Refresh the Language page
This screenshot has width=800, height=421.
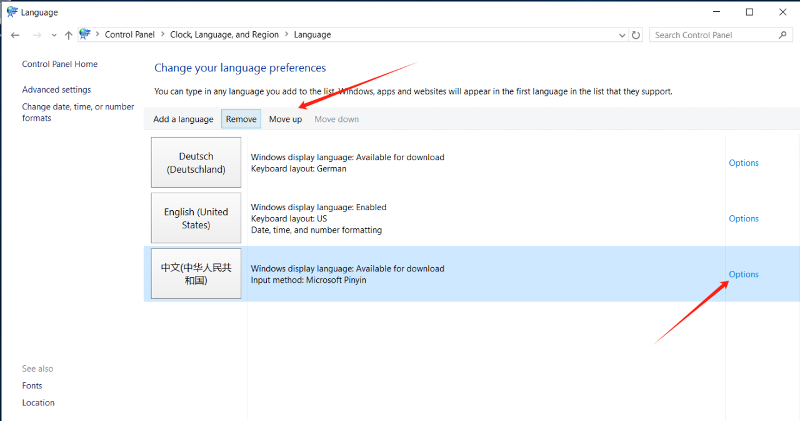(636, 35)
